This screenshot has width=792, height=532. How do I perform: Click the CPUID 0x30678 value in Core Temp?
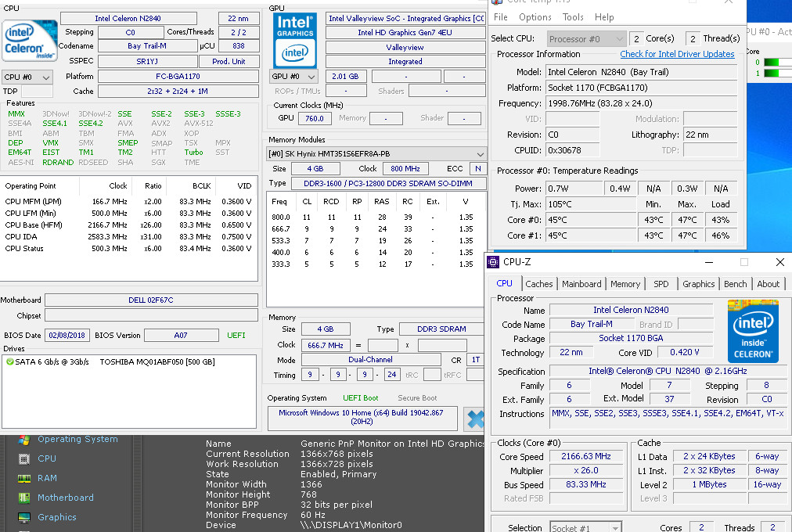pos(573,150)
